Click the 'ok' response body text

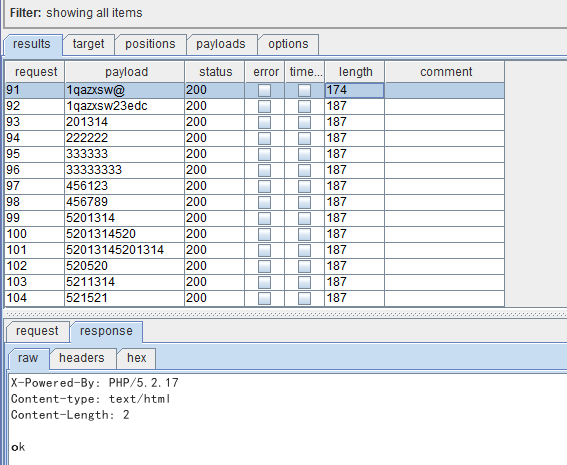click(18, 447)
